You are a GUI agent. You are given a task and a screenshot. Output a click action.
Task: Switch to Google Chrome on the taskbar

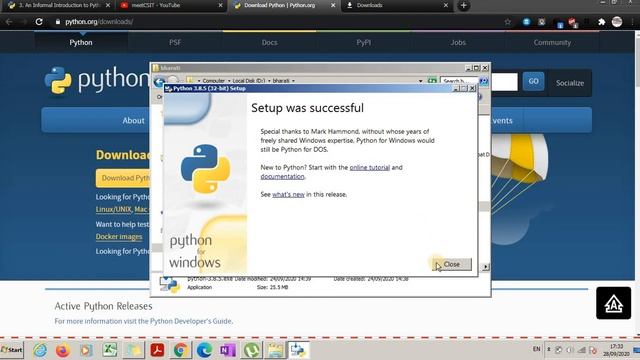[180, 350]
